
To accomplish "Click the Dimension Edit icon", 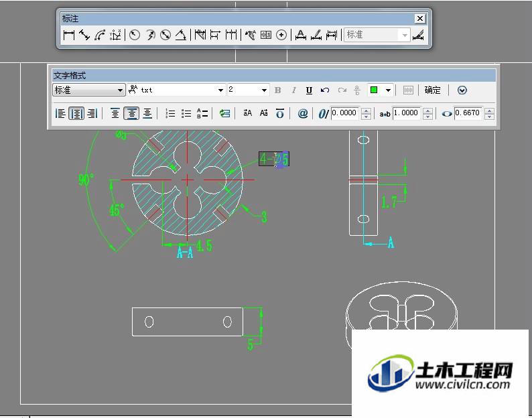I will 300,35.
